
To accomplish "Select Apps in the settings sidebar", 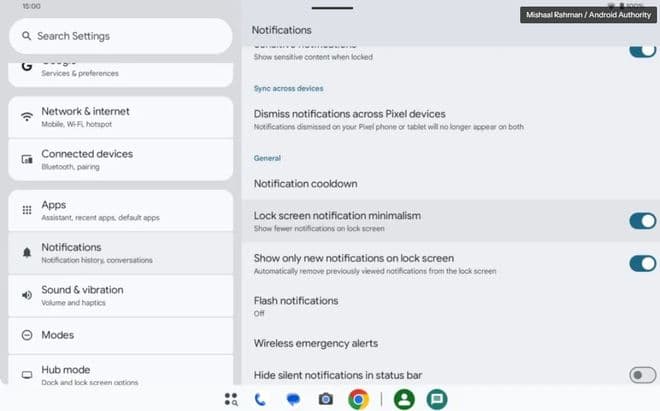I will pos(120,210).
